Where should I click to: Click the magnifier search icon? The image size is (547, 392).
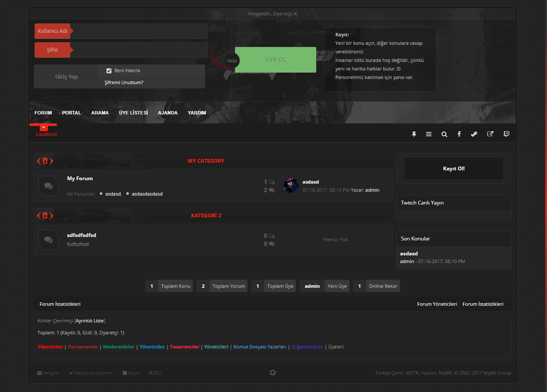(444, 134)
